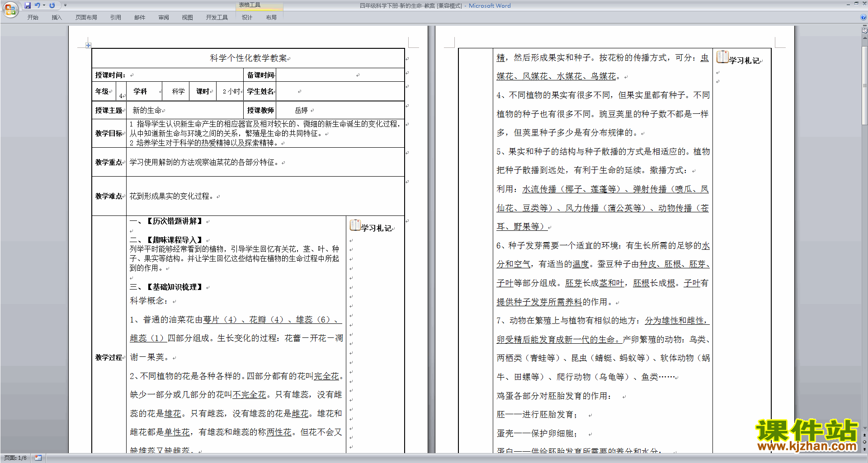Click the scrollbar down arrow
The image size is (868, 463).
click(x=865, y=428)
